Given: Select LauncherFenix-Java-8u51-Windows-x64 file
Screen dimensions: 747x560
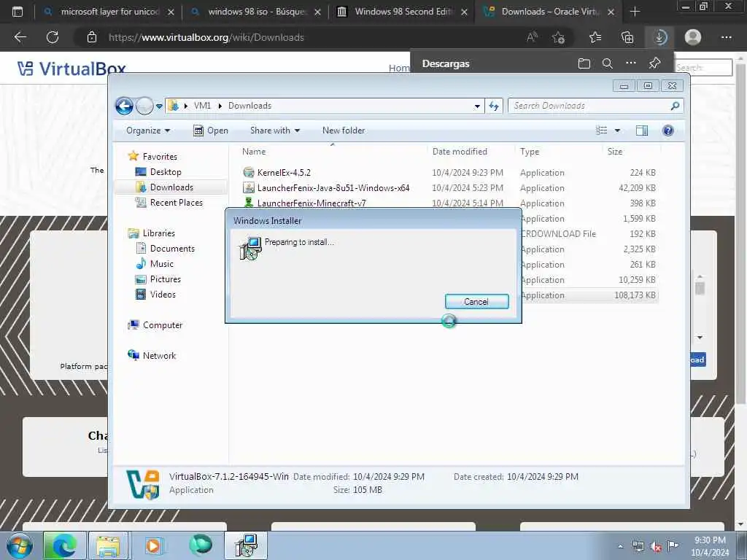Looking at the screenshot, I should click(x=333, y=187).
